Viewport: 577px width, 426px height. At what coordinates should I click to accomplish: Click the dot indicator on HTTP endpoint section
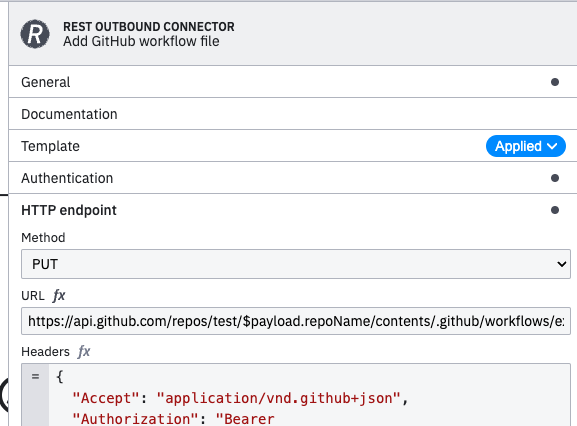pyautogui.click(x=555, y=210)
